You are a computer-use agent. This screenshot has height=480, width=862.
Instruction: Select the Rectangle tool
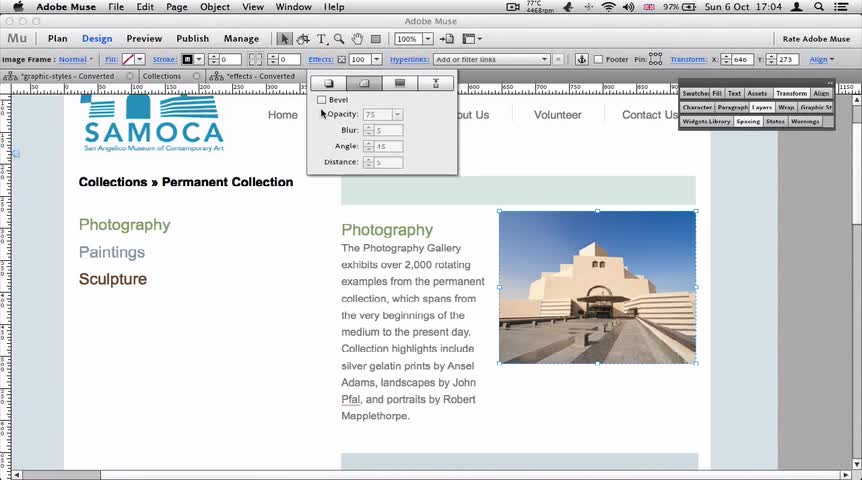375,39
